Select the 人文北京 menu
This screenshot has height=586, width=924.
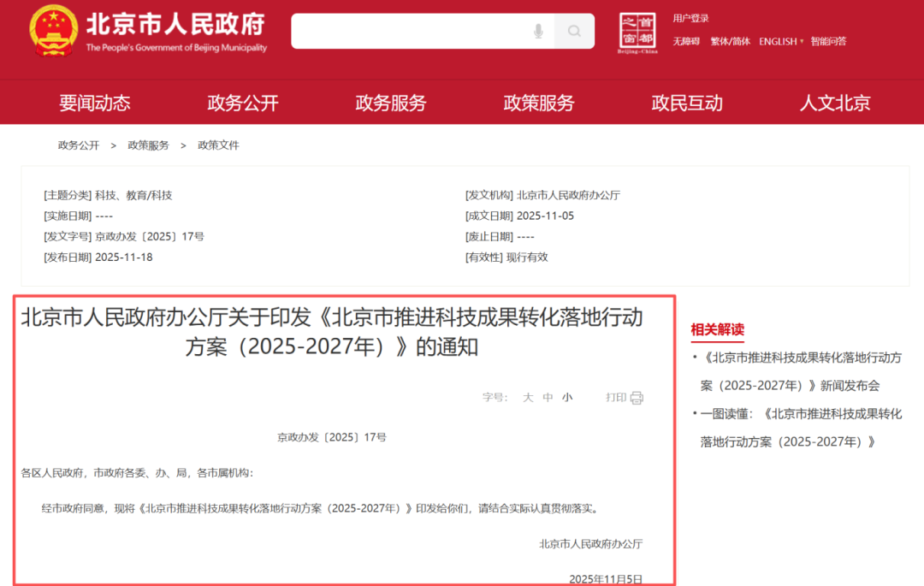click(835, 103)
